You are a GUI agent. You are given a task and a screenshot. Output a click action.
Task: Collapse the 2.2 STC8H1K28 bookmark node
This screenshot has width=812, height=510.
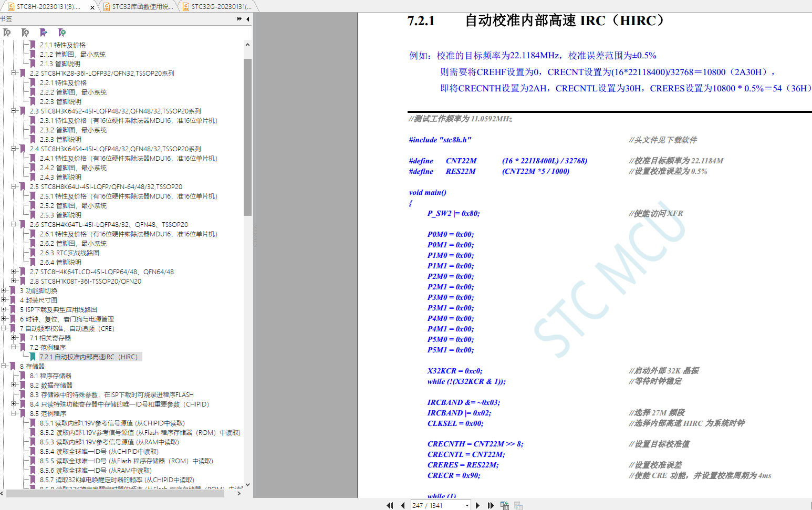[x=14, y=73]
